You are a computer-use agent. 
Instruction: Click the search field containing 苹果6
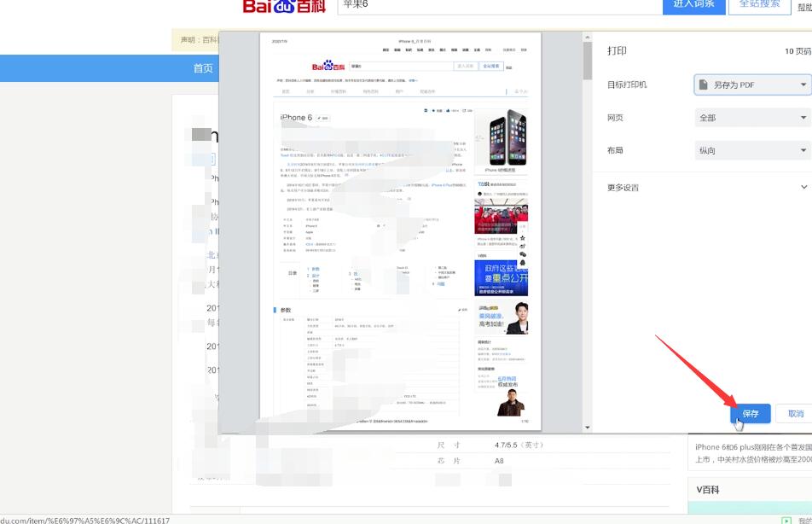(x=500, y=6)
